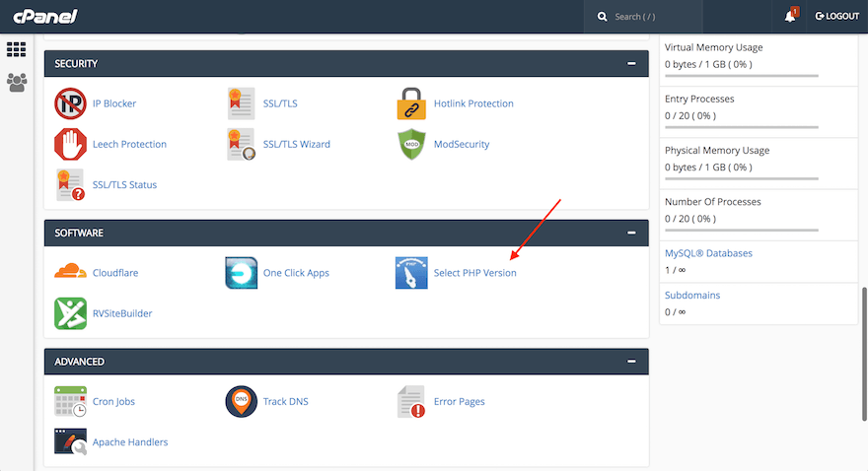Click the Entry Processes progress bar

click(741, 127)
